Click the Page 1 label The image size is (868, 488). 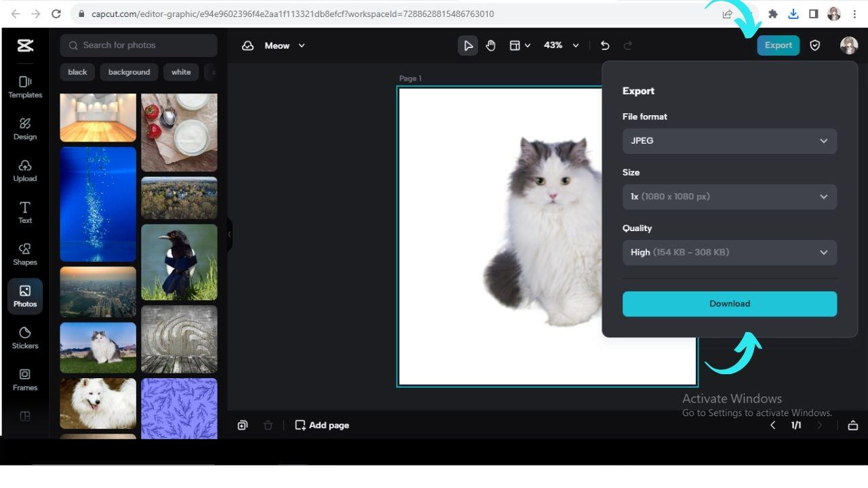click(410, 79)
